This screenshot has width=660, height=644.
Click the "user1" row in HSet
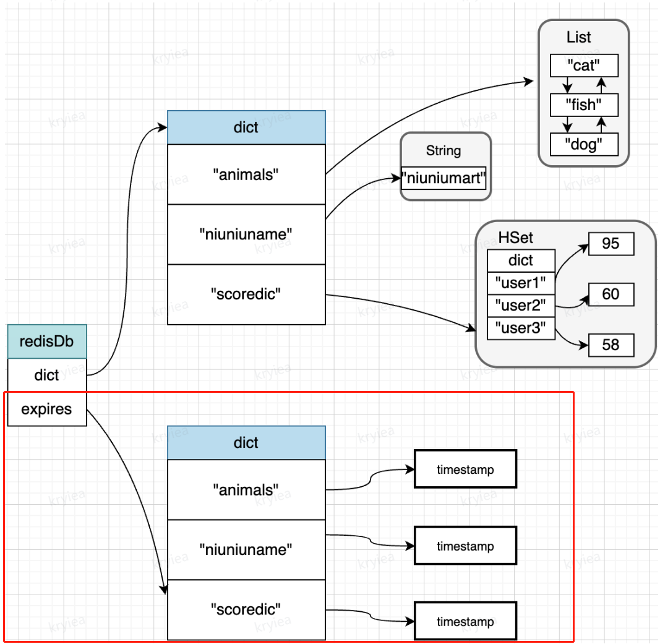pos(521,283)
